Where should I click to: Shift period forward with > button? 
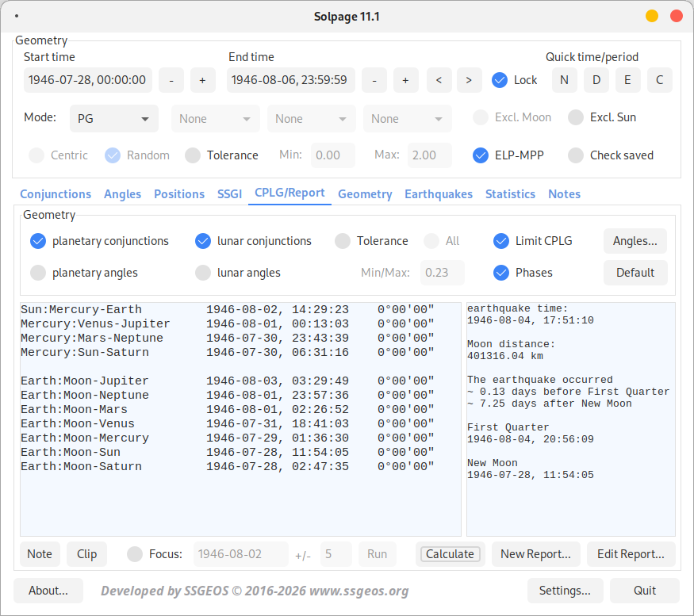click(470, 80)
